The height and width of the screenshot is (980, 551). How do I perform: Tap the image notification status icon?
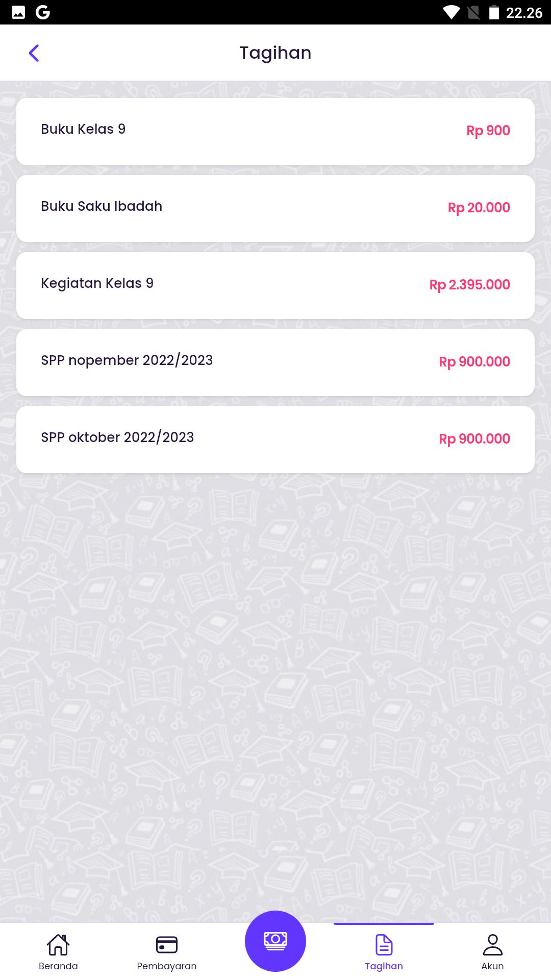(x=18, y=12)
